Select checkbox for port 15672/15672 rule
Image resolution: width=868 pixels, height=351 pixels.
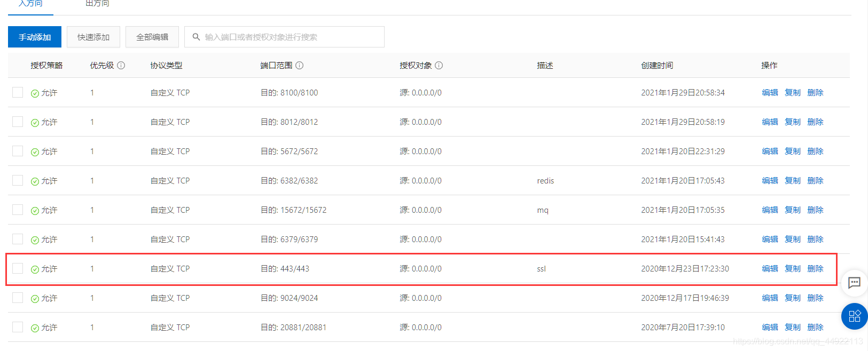click(x=18, y=210)
